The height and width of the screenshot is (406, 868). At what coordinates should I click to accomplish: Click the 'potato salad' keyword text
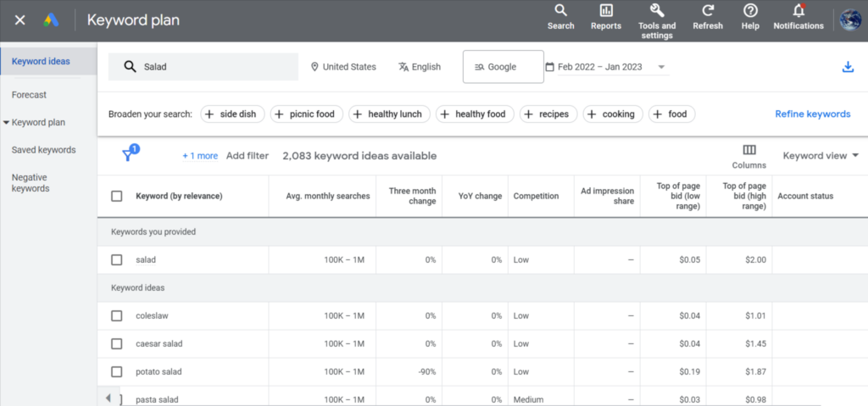159,371
